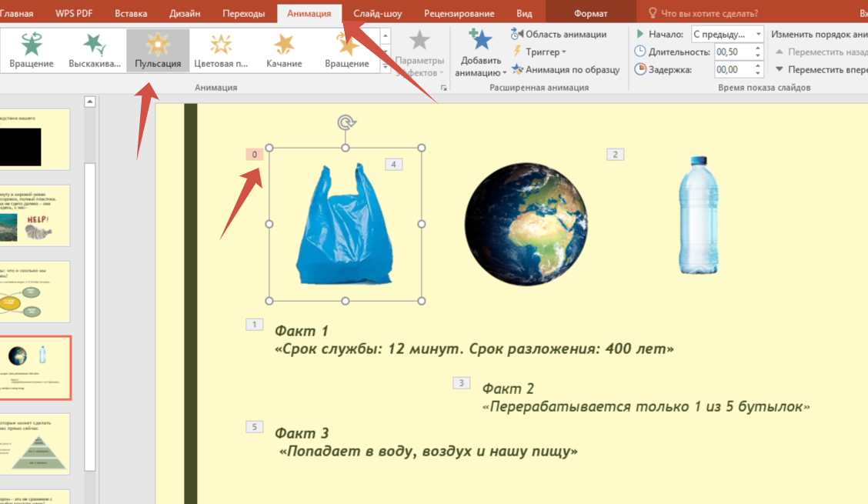This screenshot has height=504, width=868.
Task: Open the Вставка ribbon tab
Action: pos(131,13)
